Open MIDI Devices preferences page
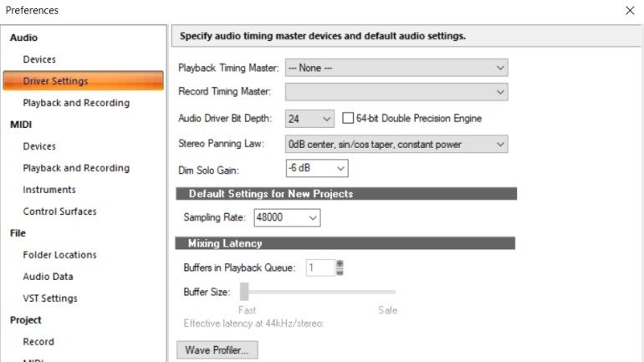644x362 pixels. point(39,146)
